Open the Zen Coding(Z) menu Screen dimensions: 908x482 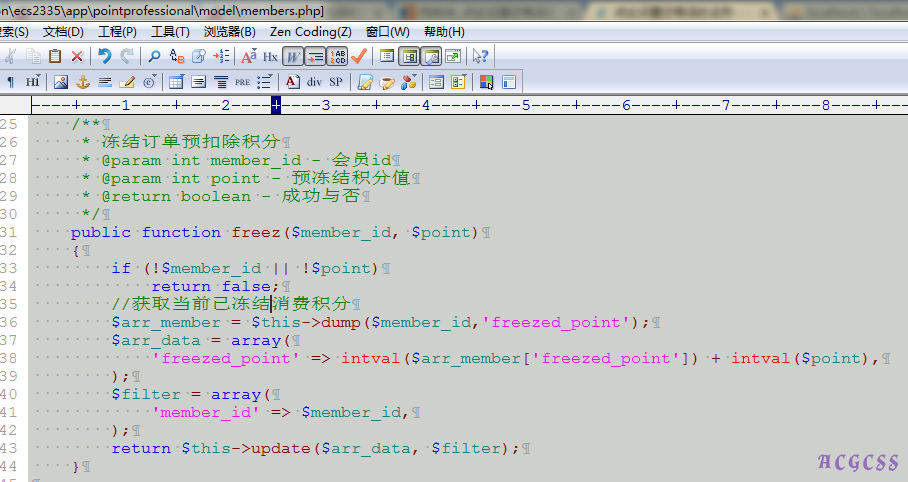coord(310,32)
